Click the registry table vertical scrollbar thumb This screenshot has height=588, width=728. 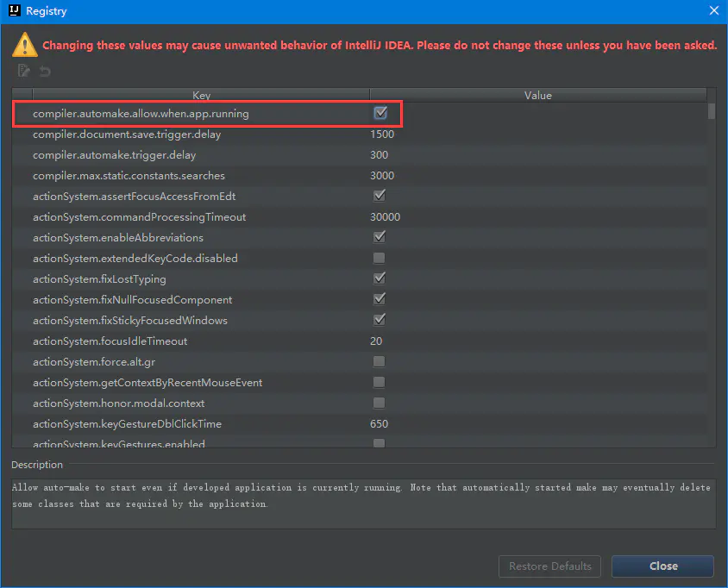pos(712,111)
